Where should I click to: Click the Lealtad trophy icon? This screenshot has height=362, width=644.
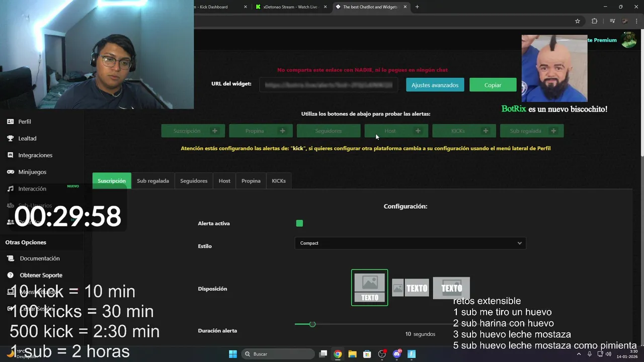(x=10, y=138)
